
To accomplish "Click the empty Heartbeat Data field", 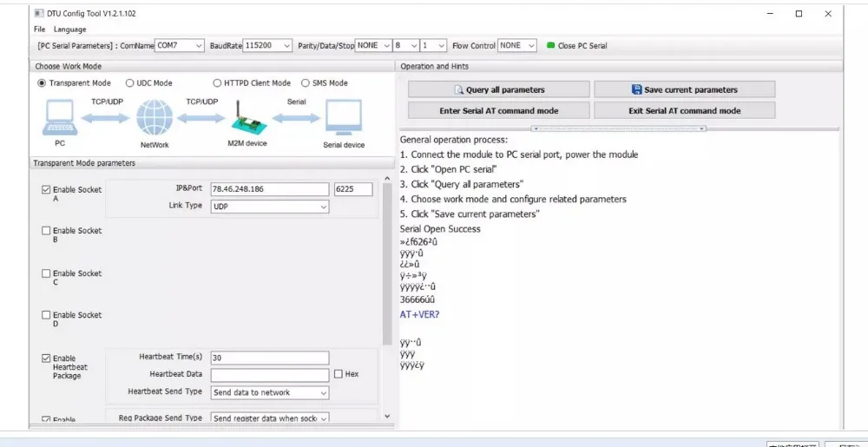I will coord(270,375).
